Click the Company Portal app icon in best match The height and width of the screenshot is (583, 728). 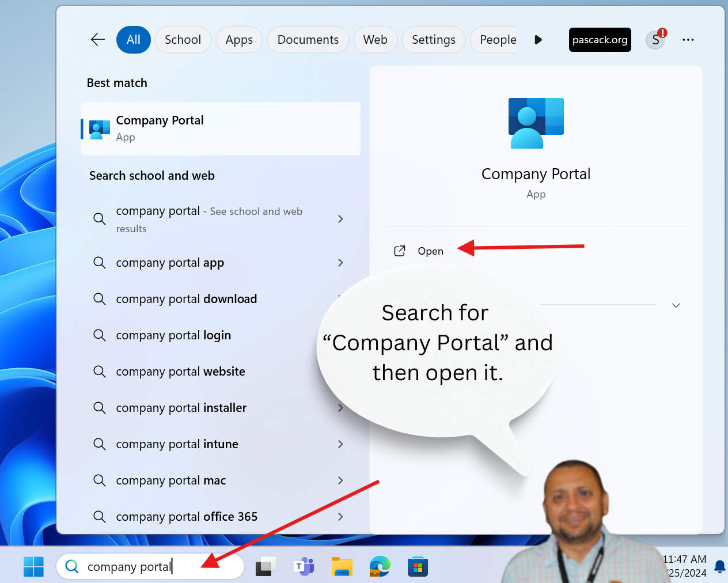tap(100, 130)
